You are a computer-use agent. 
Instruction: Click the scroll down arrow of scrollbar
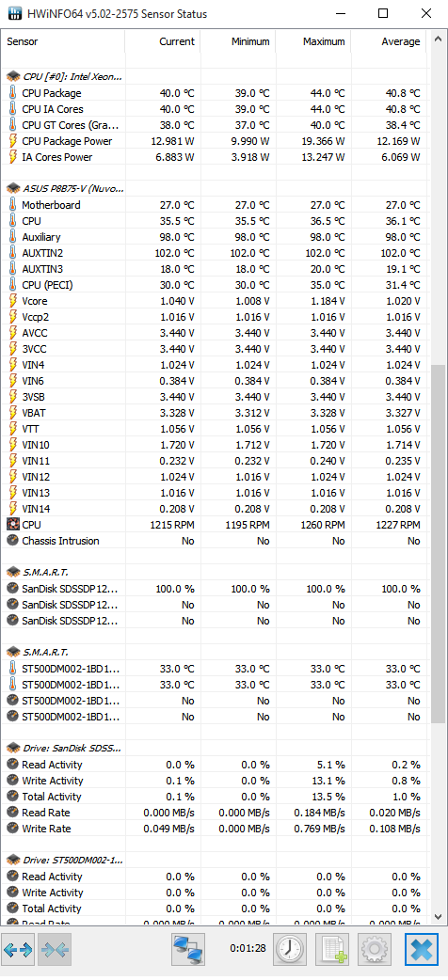(x=439, y=917)
